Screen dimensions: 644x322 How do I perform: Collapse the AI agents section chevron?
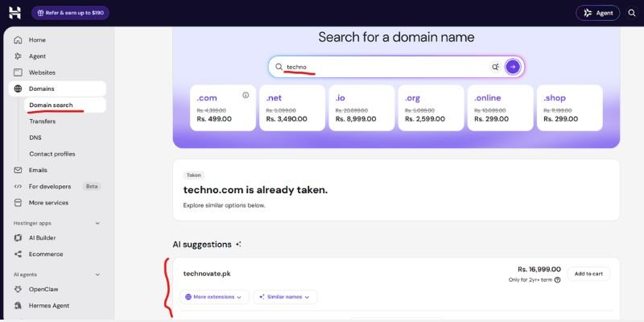97,275
